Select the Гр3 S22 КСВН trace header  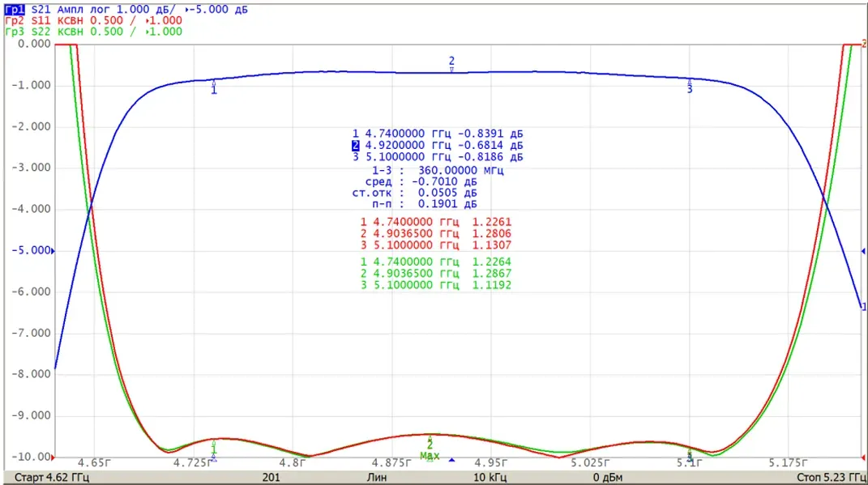[93, 32]
